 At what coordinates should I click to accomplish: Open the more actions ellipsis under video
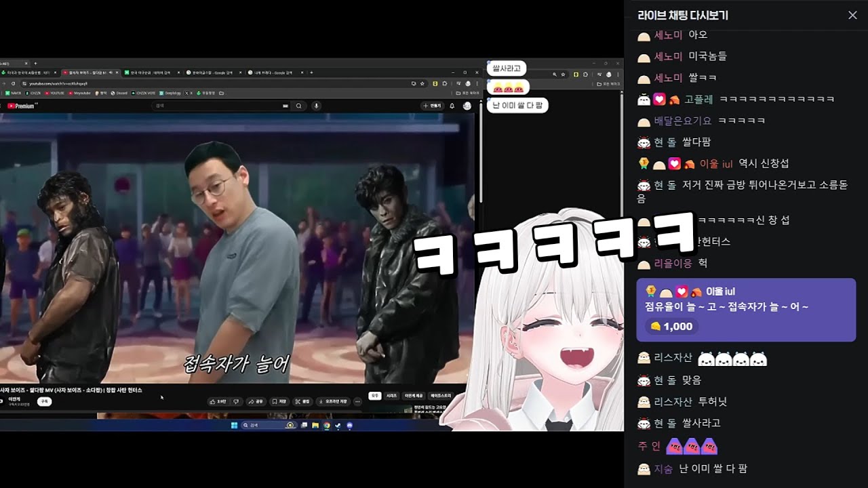click(x=358, y=401)
